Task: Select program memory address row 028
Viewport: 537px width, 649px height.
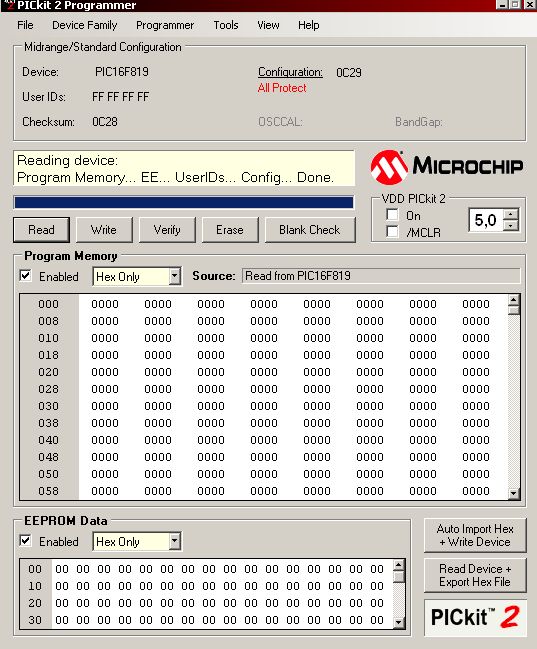Action: pyautogui.click(x=48, y=389)
